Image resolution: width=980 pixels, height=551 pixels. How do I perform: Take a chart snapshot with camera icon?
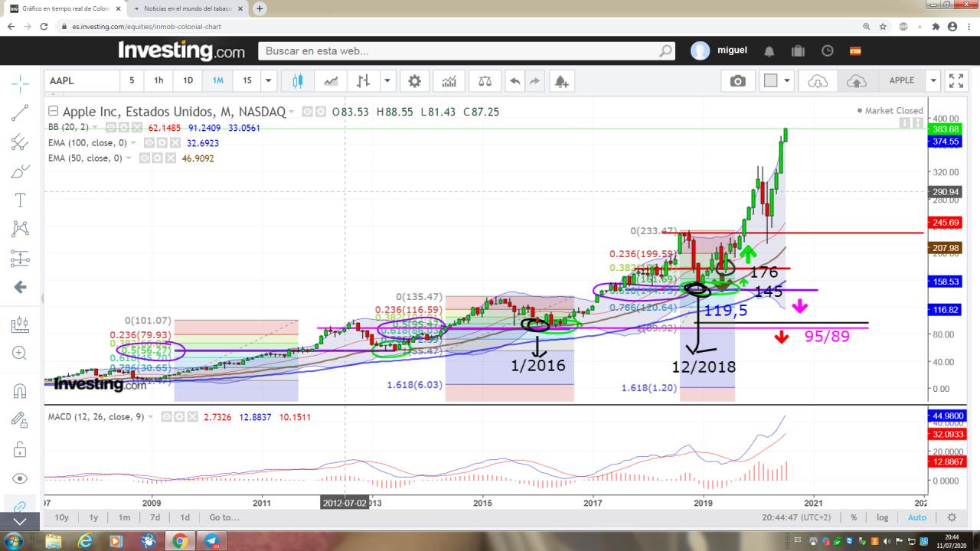tap(737, 80)
